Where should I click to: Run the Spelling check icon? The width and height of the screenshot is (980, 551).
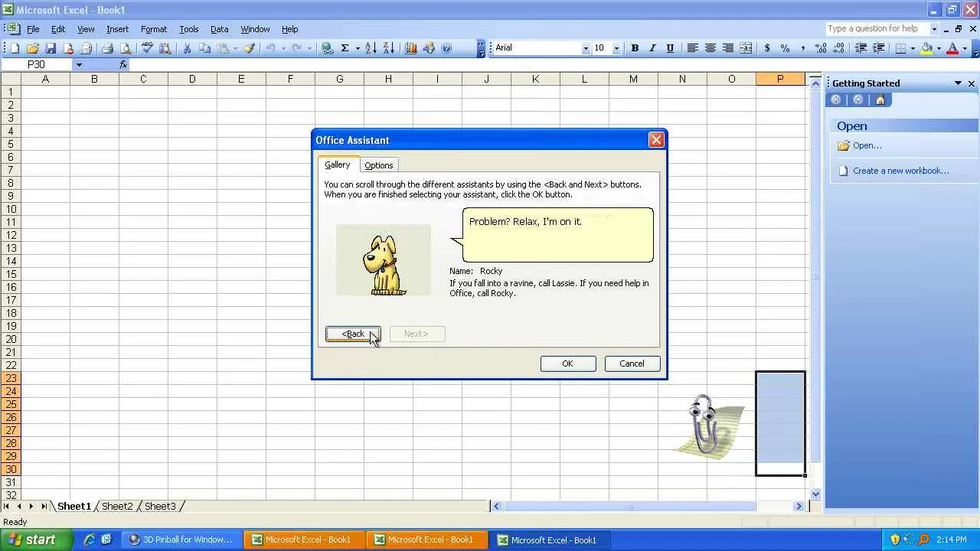147,48
